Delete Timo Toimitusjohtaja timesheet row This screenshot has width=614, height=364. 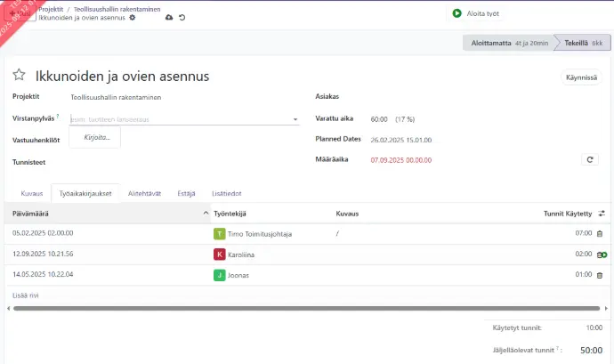click(x=599, y=234)
